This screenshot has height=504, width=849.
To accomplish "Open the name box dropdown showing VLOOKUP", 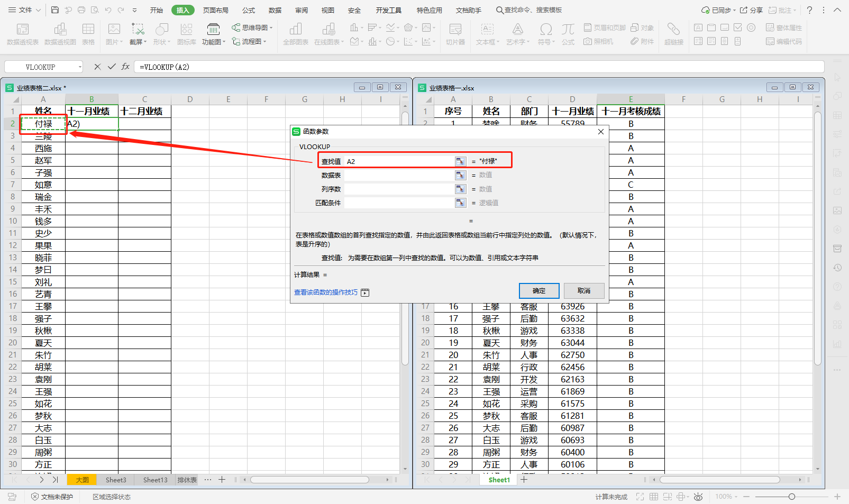I will point(79,67).
